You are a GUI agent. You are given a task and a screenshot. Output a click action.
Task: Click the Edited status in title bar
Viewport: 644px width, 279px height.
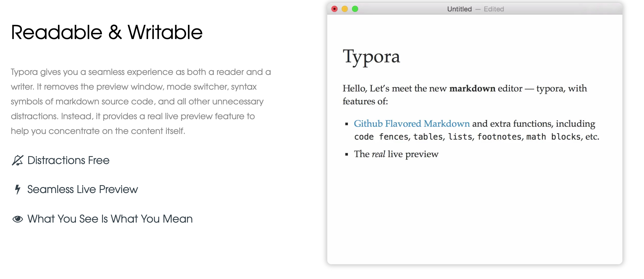[x=494, y=9]
